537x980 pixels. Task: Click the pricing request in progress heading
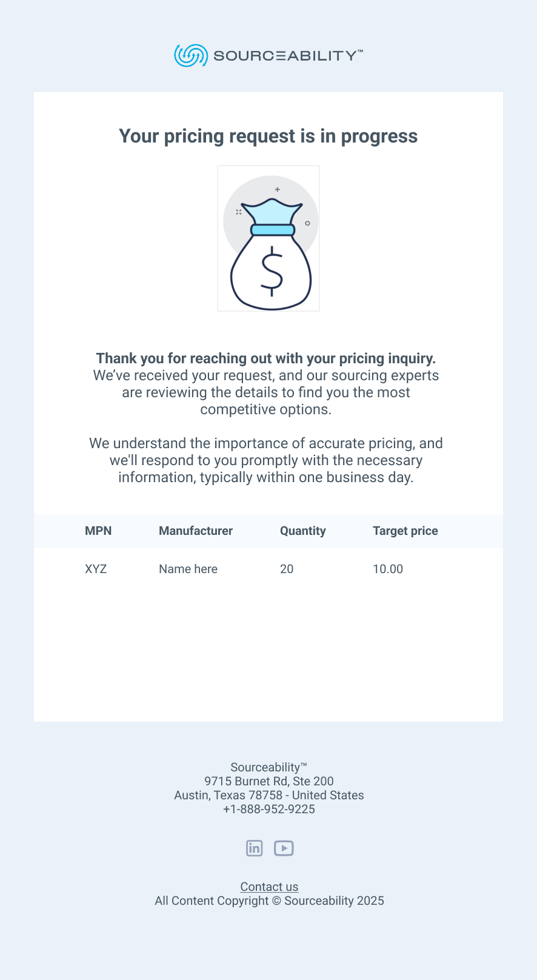click(268, 136)
